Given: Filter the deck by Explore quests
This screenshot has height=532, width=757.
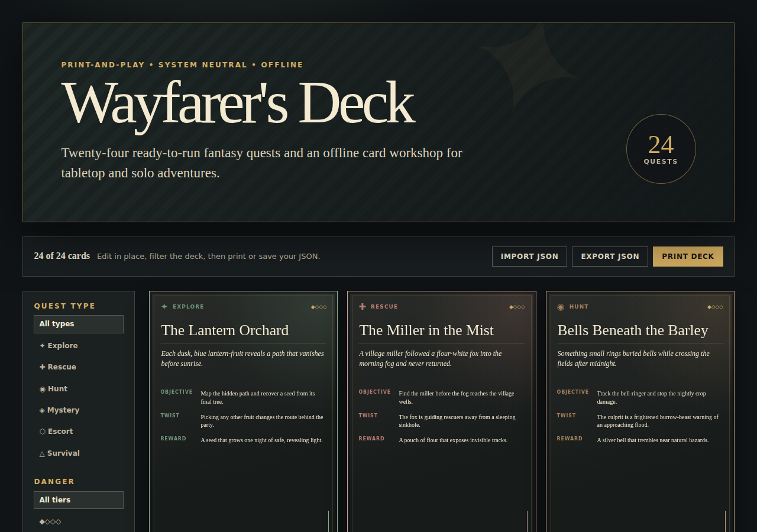Looking at the screenshot, I should 79,346.
